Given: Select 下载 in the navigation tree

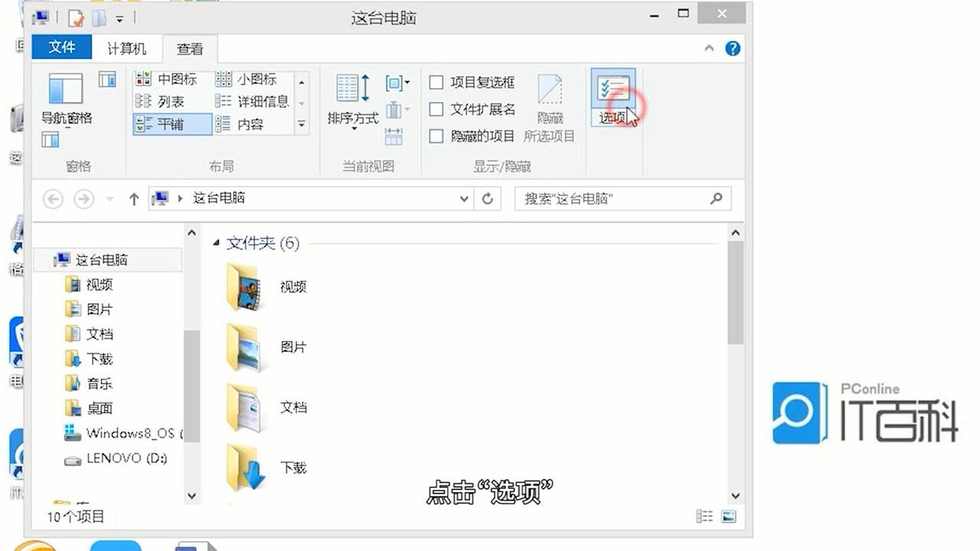Looking at the screenshot, I should tap(99, 359).
